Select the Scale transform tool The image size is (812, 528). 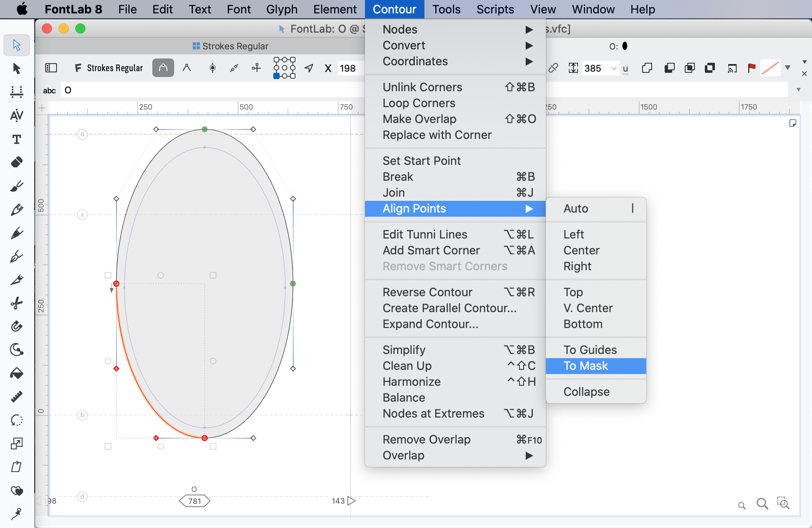point(17,443)
